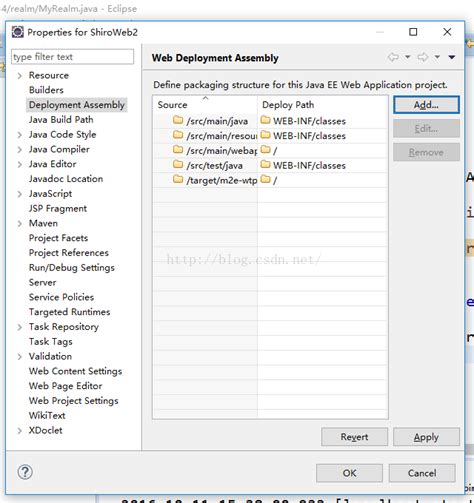Expand the Resource tree node
Screen dimensions: 474x503
[20, 76]
